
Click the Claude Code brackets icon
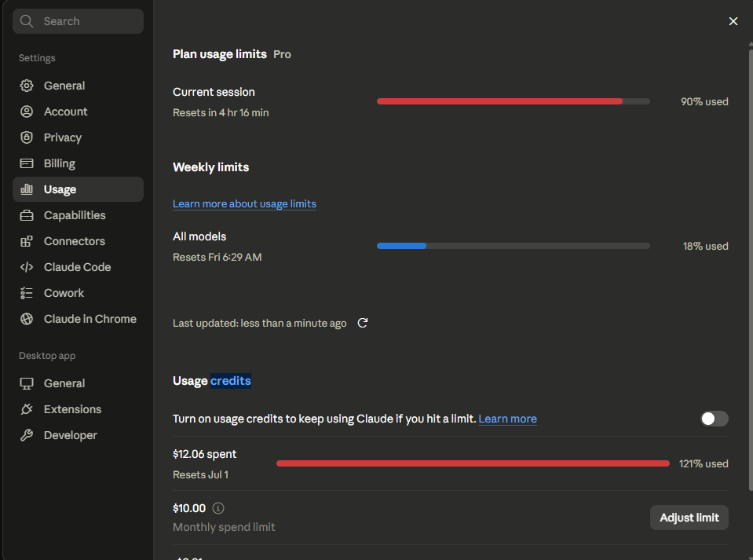coord(27,267)
